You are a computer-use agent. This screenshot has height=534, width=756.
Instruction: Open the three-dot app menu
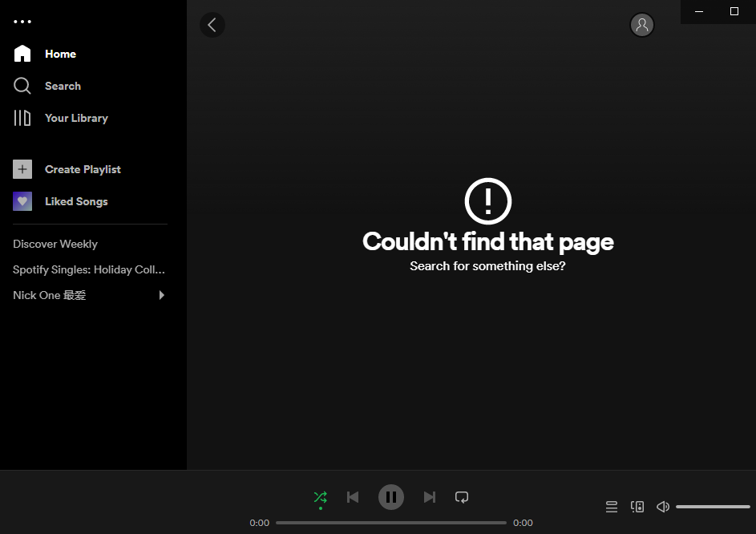pyautogui.click(x=22, y=22)
